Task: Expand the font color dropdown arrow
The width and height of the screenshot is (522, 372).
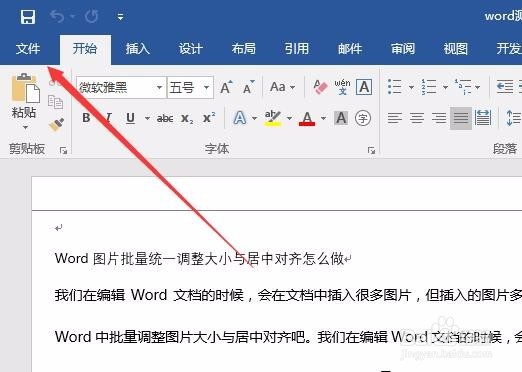Action: coord(323,118)
